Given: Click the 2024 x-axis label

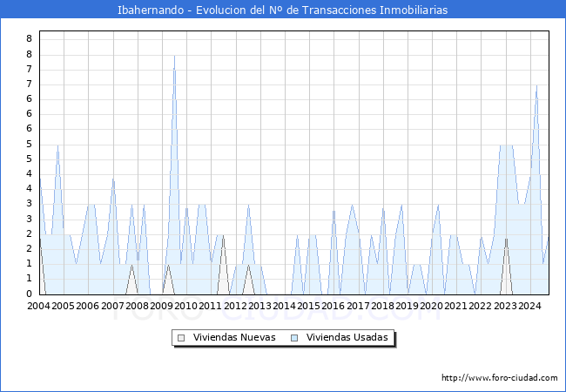Looking at the screenshot, I should pos(530,306).
